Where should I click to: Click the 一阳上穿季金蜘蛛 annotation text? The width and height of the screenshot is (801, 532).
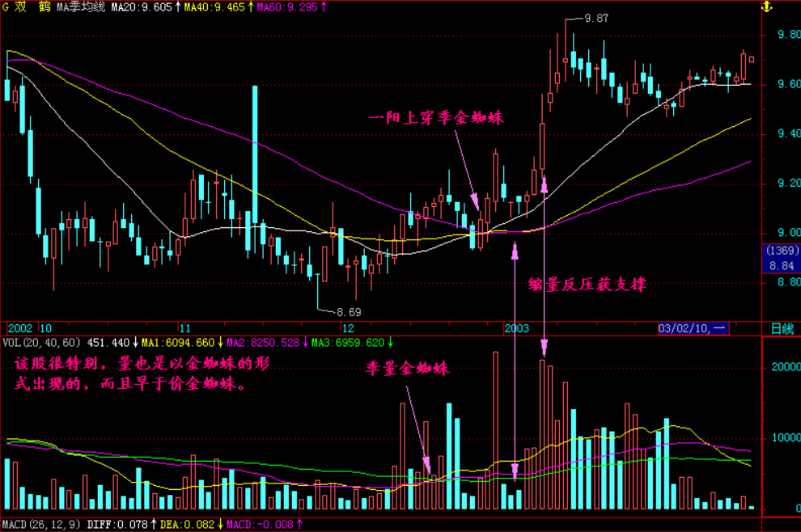[x=436, y=118]
